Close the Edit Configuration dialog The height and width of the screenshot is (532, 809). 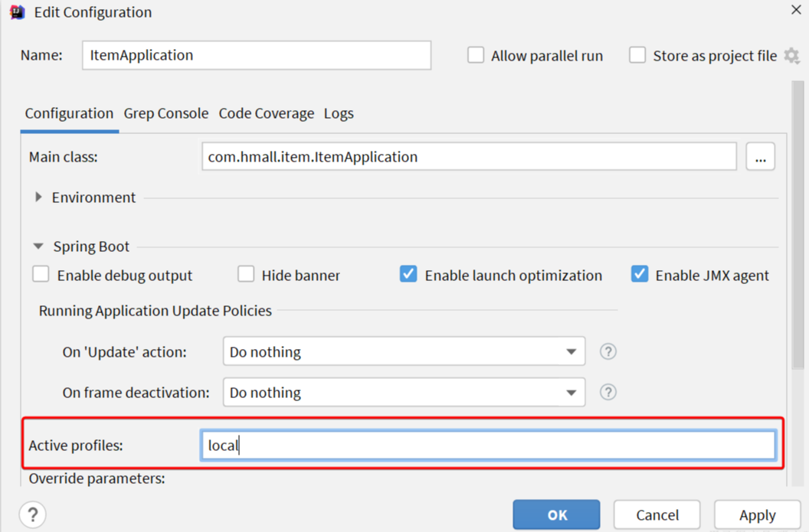point(796,10)
